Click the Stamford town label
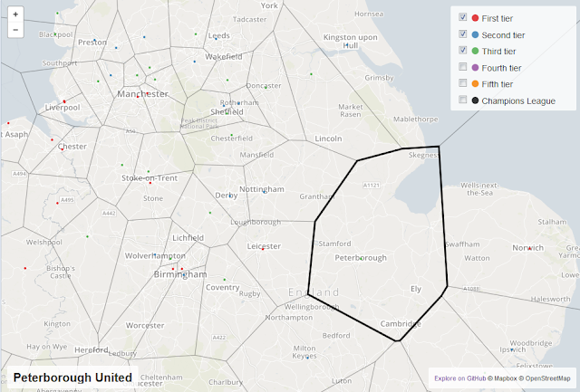The height and width of the screenshot is (392, 580). coord(334,244)
